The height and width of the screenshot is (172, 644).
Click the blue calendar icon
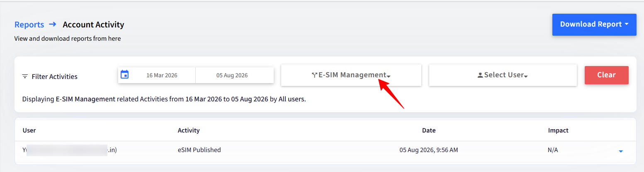point(124,74)
